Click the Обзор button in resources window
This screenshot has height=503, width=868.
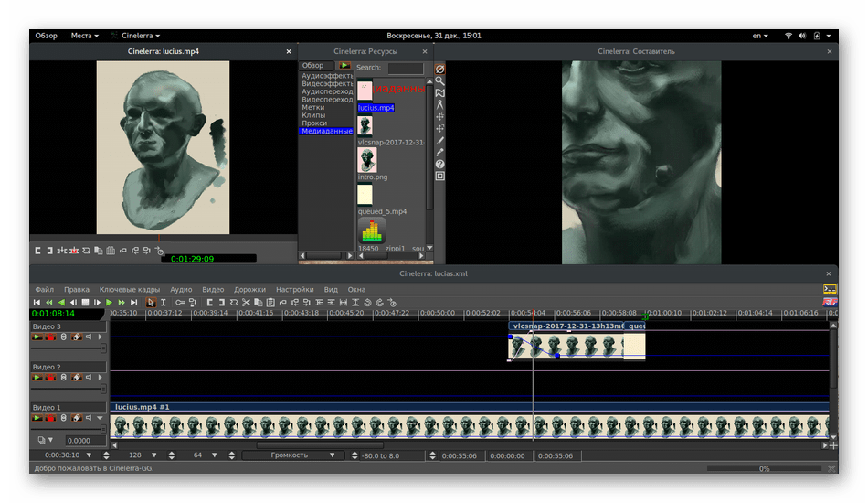[x=313, y=66]
